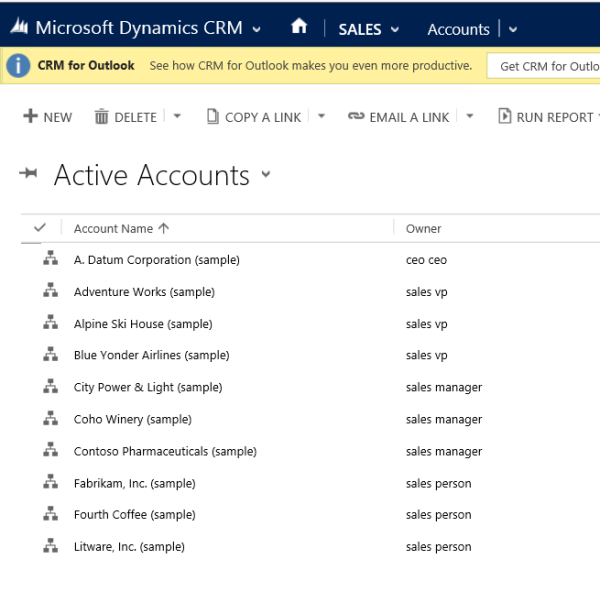The image size is (600, 614).
Task: Click the plus icon for NEW
Action: (x=31, y=116)
